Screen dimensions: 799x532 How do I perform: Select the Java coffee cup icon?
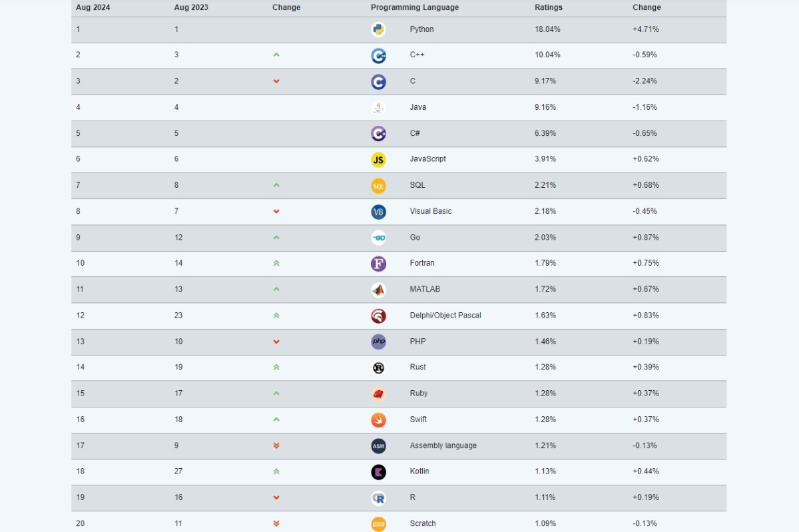[378, 107]
